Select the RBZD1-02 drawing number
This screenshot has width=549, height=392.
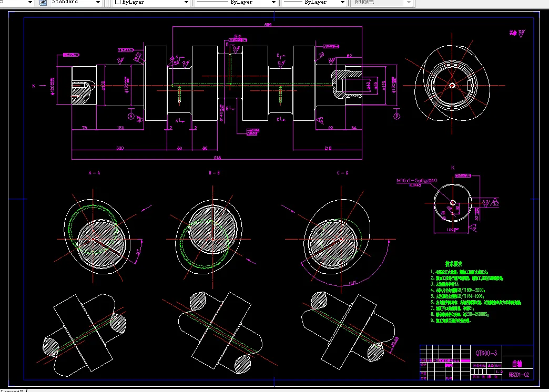pyautogui.click(x=518, y=375)
